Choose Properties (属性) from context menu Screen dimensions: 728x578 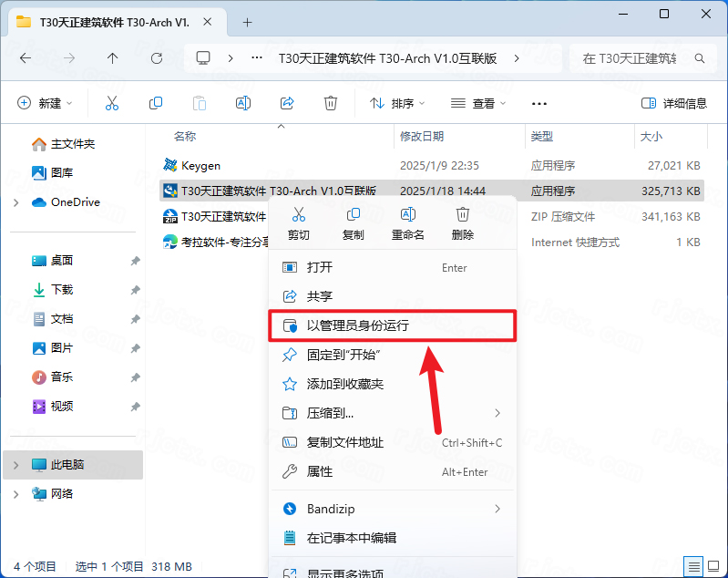tap(320, 471)
